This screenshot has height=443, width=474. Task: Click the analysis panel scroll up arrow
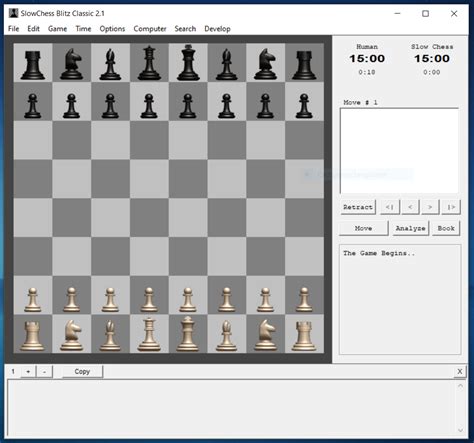tap(460, 386)
